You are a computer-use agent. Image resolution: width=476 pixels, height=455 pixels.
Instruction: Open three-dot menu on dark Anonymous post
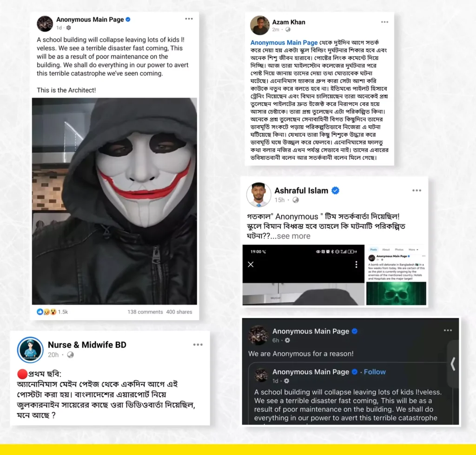[448, 330]
